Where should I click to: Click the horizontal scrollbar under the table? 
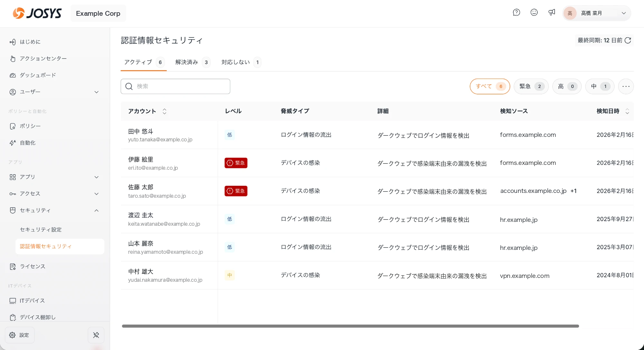(x=350, y=326)
